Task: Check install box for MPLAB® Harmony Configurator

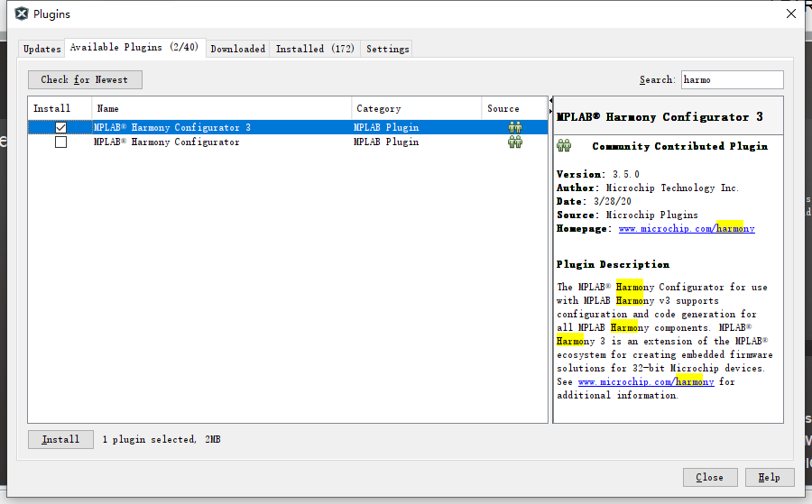Action: coord(60,142)
